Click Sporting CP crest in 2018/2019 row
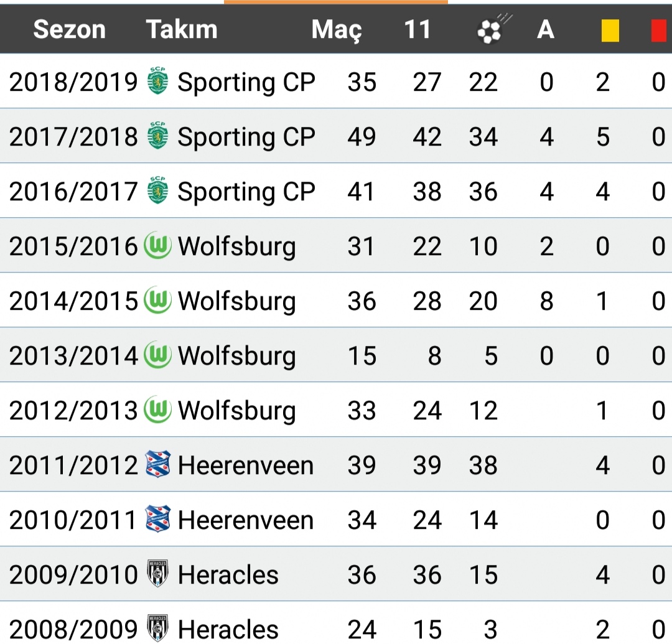This screenshot has height=644, width=672. click(157, 82)
